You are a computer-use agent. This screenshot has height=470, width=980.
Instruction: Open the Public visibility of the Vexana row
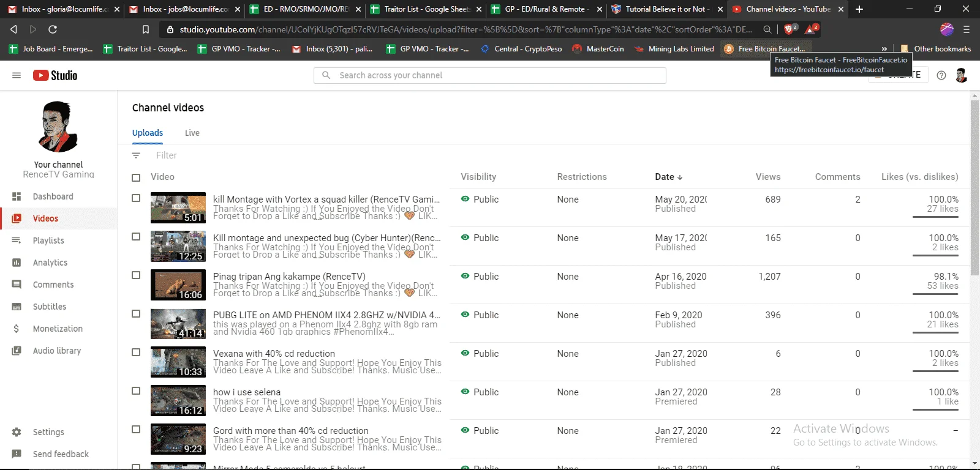(480, 354)
